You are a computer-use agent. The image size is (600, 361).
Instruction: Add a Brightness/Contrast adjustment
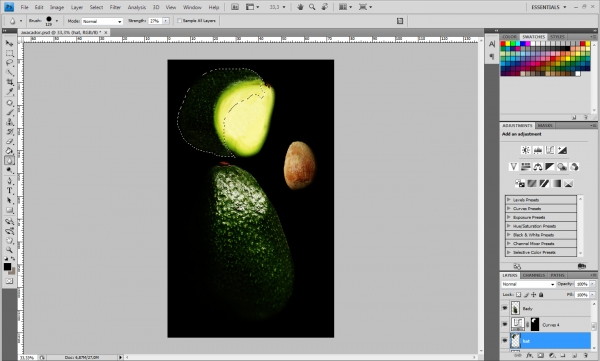coord(526,150)
